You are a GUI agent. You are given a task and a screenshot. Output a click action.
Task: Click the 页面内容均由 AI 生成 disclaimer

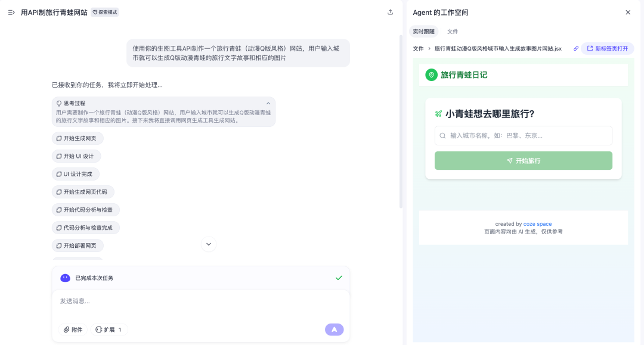[524, 232]
